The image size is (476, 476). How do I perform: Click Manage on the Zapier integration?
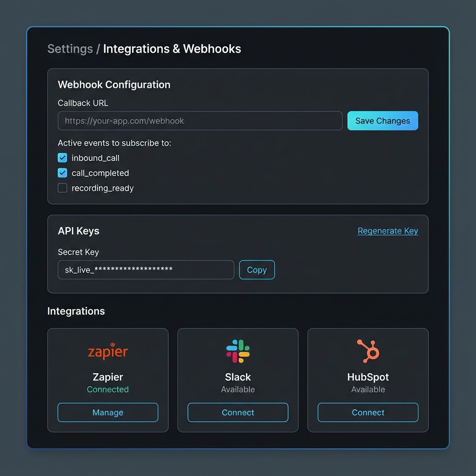107,412
